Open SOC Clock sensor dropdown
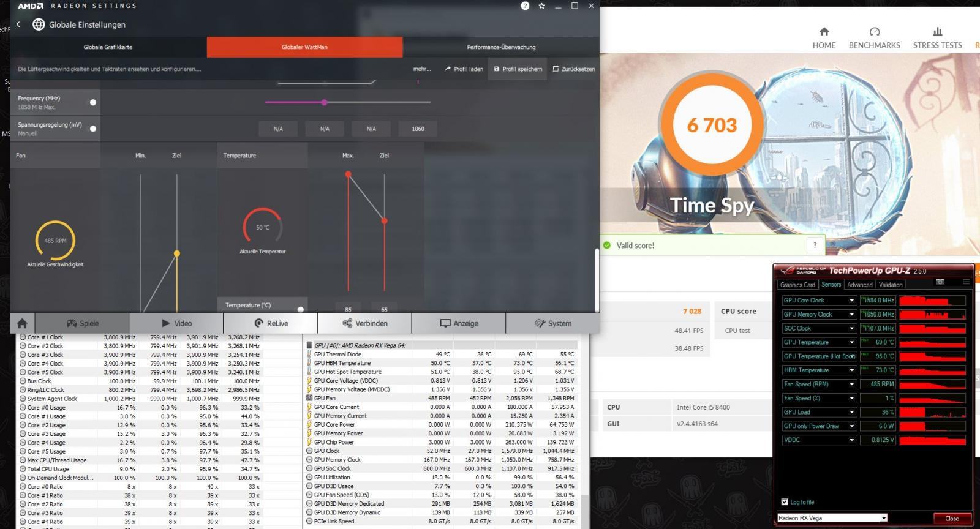This screenshot has height=529, width=980. (851, 329)
